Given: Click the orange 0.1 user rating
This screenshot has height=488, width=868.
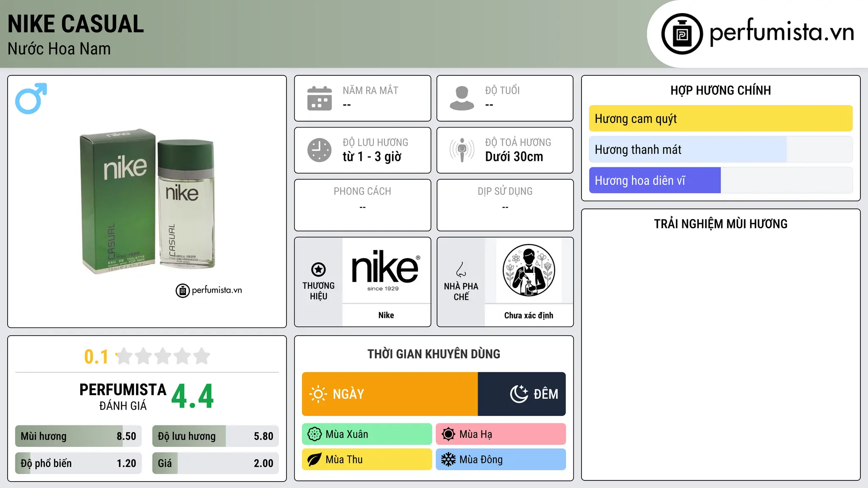Looking at the screenshot, I should [96, 357].
